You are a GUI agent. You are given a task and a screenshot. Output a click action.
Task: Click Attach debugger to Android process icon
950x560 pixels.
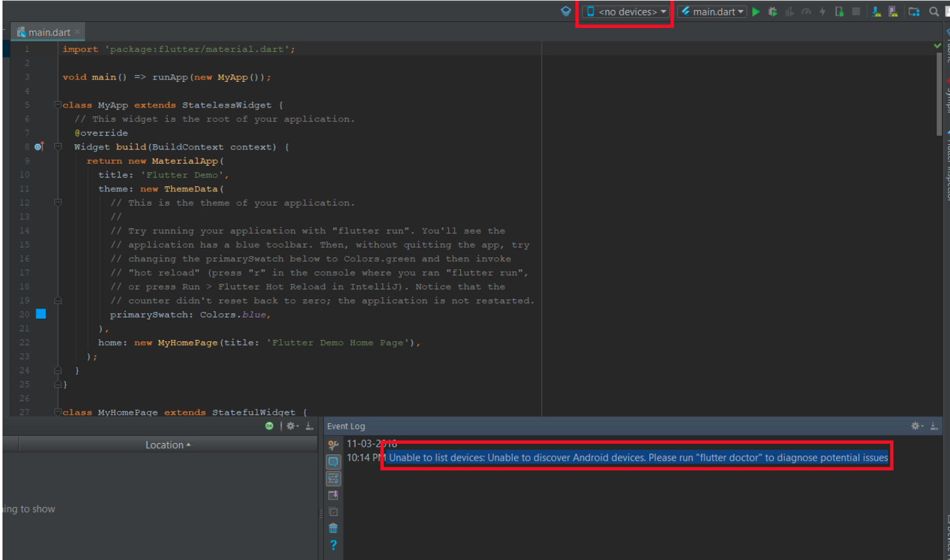click(839, 12)
